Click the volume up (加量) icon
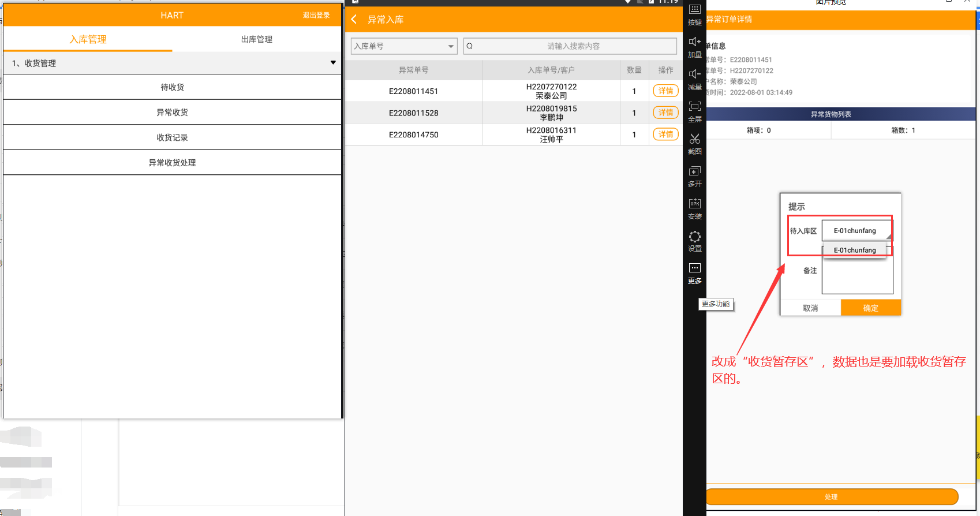The height and width of the screenshot is (516, 980). click(694, 42)
